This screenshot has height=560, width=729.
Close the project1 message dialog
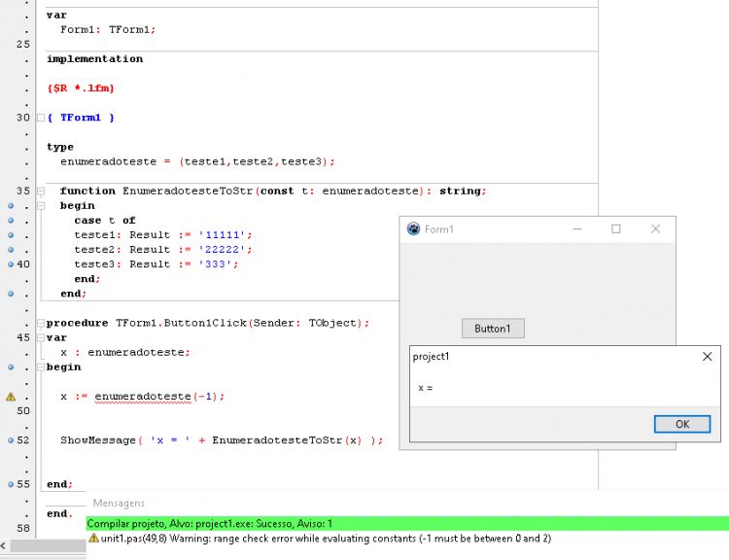[708, 356]
